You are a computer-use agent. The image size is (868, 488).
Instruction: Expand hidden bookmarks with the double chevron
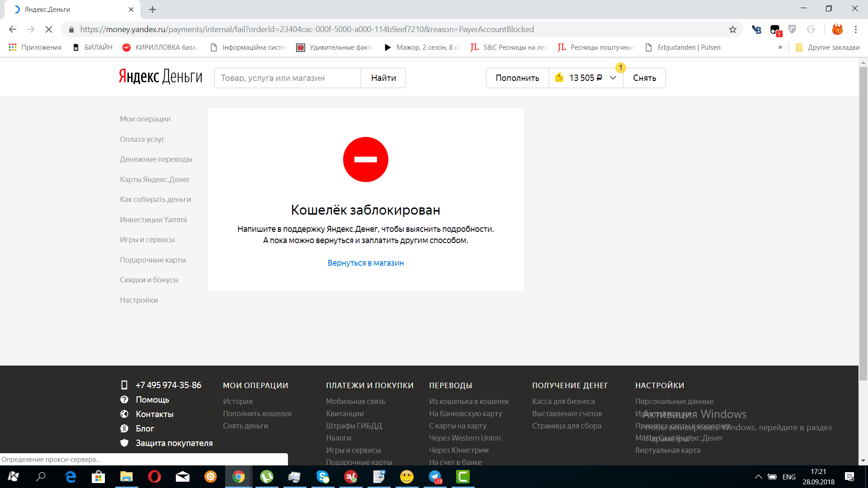coord(780,47)
